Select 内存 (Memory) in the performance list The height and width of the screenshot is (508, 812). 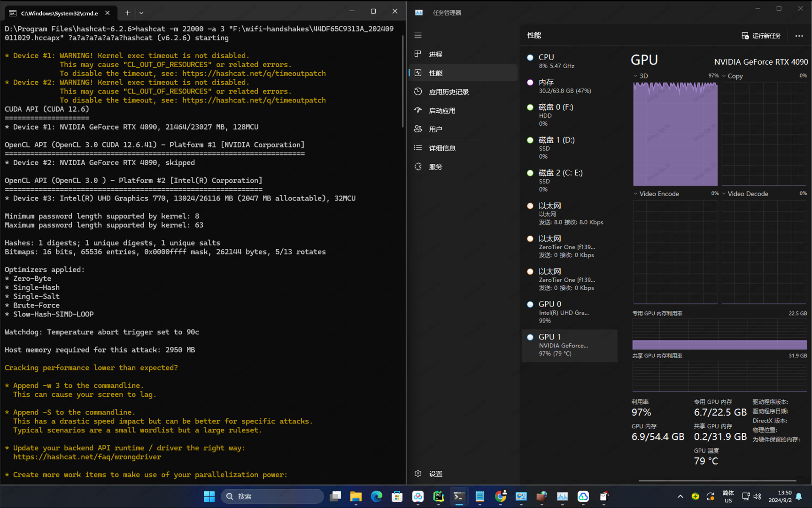click(569, 86)
